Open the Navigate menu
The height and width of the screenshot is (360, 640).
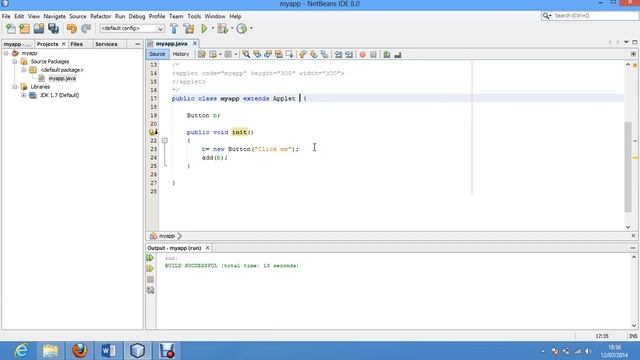click(54, 16)
